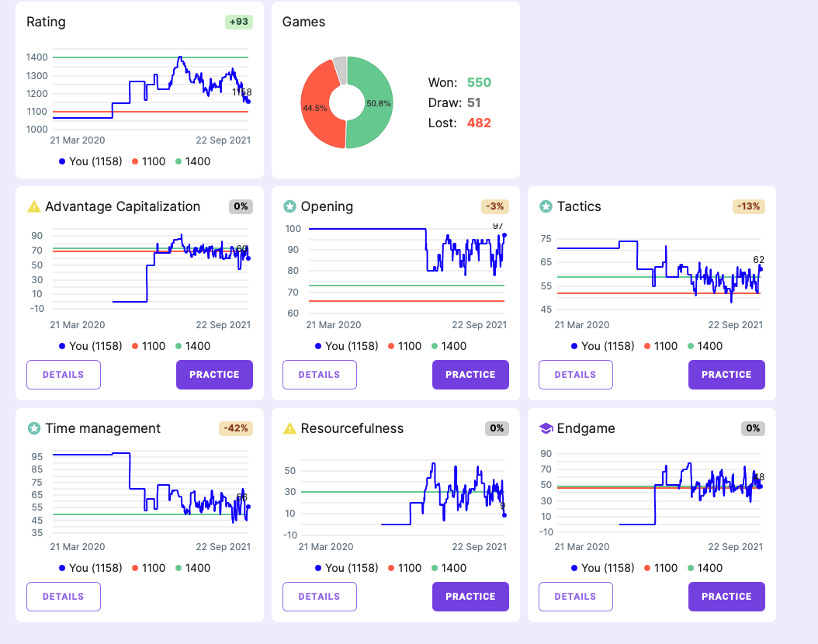Open Details for Advantage Capitalization
The height and width of the screenshot is (644, 818).
[x=64, y=375]
